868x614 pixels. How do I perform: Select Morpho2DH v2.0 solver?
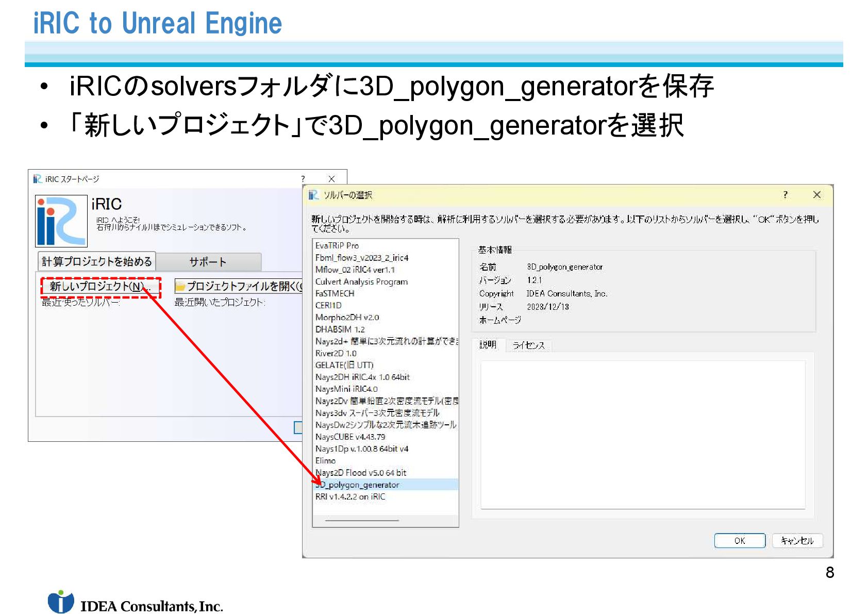click(x=386, y=318)
